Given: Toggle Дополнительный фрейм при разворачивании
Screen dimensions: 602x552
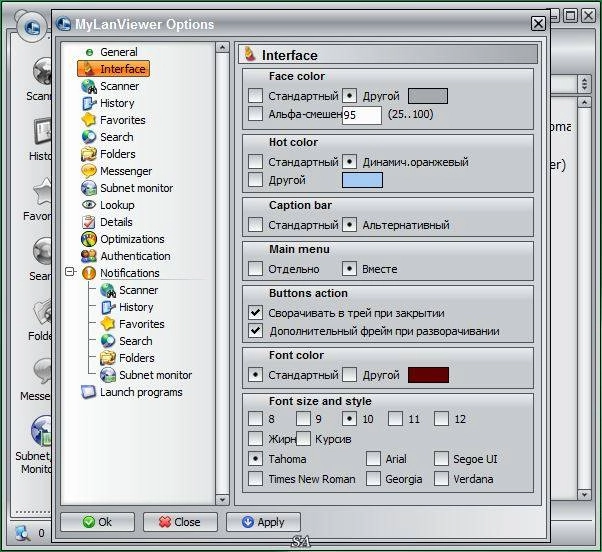Looking at the screenshot, I should (255, 331).
